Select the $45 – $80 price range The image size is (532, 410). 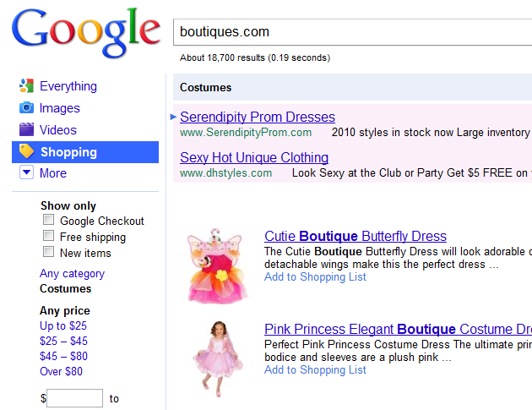[x=63, y=357]
